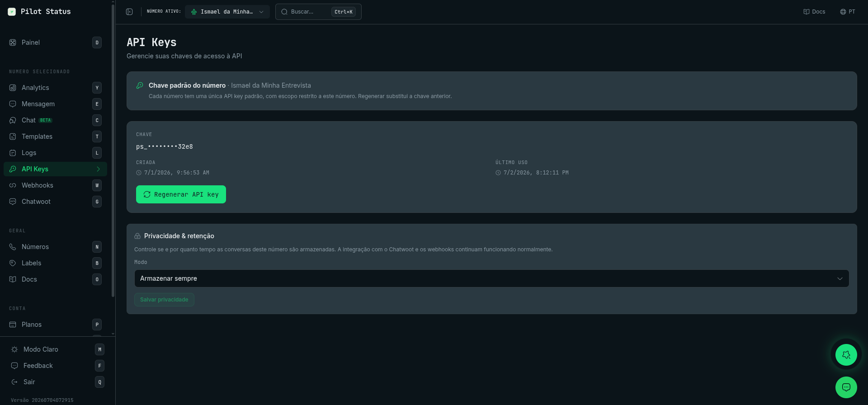Select the Números phone icon
868x405 pixels.
coord(13,247)
